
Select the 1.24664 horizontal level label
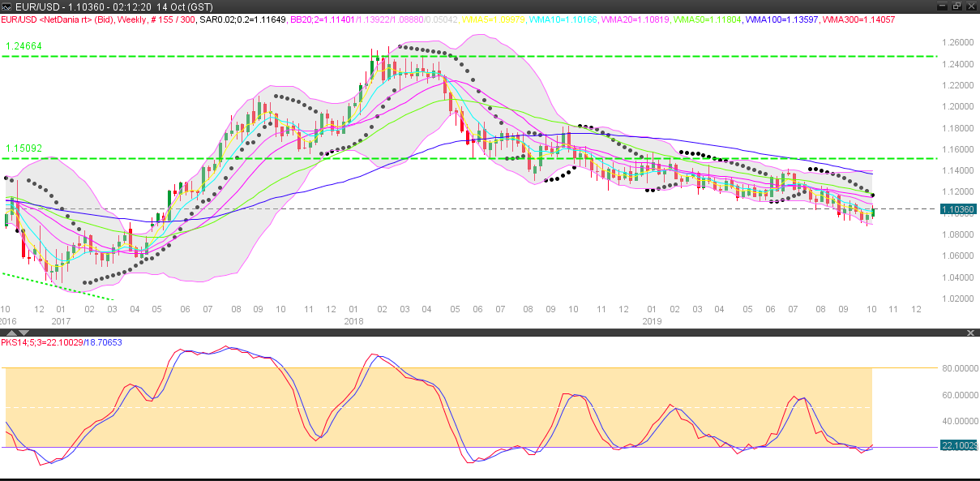[24, 47]
